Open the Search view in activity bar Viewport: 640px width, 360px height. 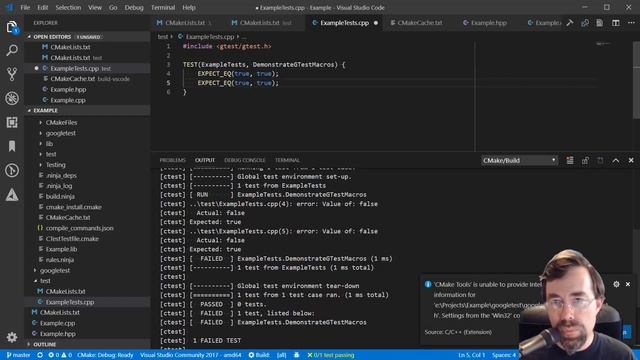pyautogui.click(x=12, y=51)
